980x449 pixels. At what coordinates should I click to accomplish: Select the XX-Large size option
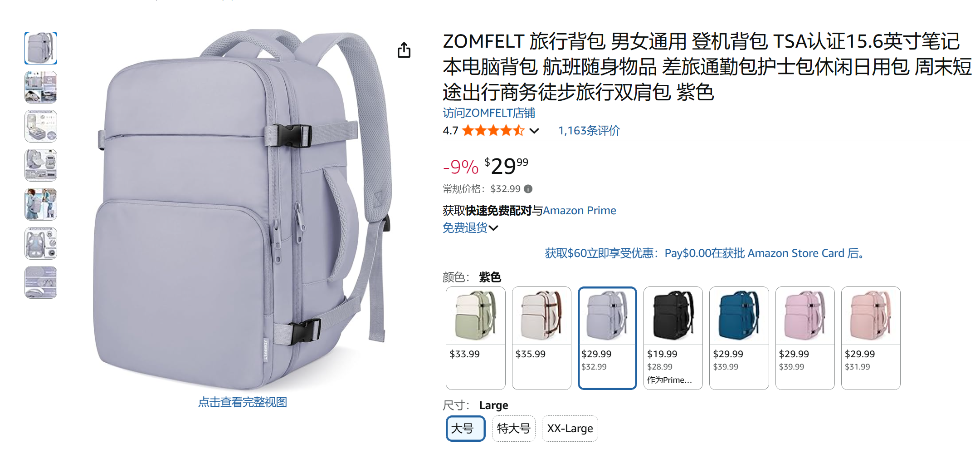(x=570, y=428)
